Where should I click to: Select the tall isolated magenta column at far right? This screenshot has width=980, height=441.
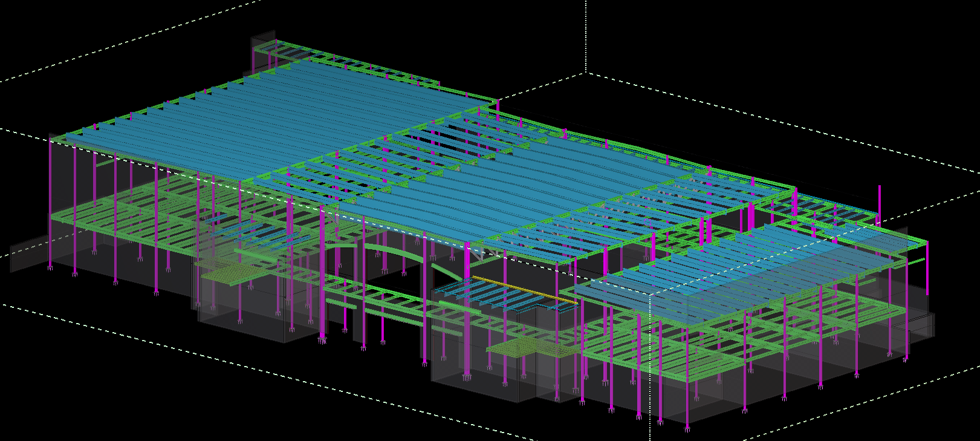point(879,205)
